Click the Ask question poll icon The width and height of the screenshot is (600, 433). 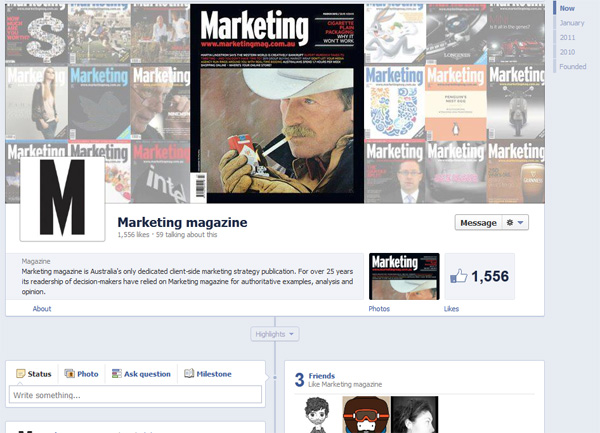(x=117, y=374)
